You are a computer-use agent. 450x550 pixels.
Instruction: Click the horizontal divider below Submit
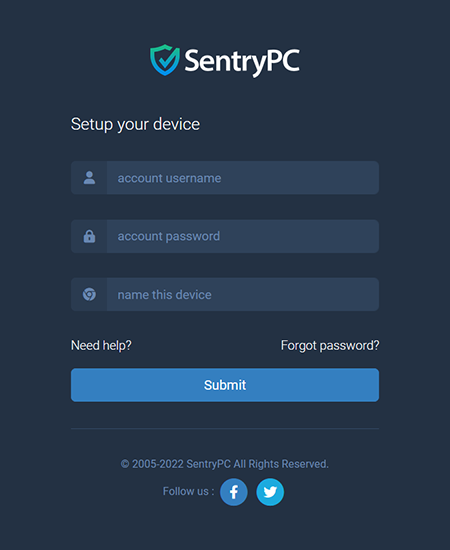(225, 429)
